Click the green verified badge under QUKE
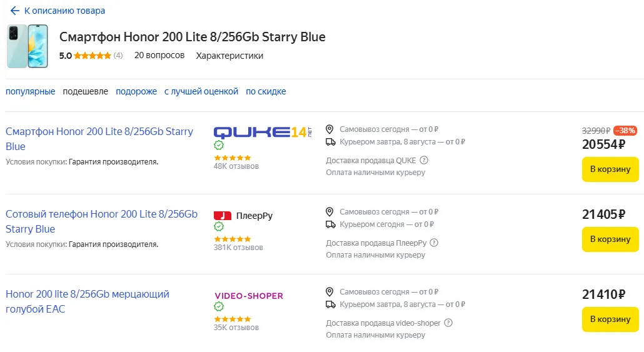 click(x=219, y=145)
